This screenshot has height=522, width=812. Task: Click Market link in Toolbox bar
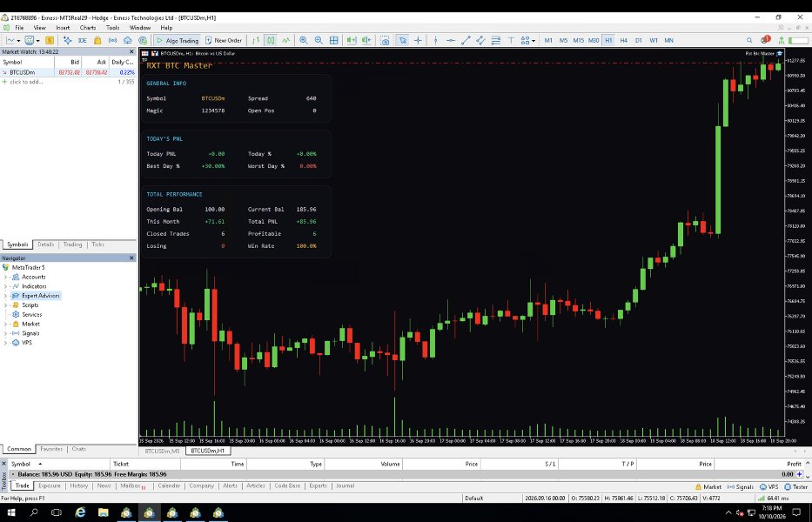(708, 487)
